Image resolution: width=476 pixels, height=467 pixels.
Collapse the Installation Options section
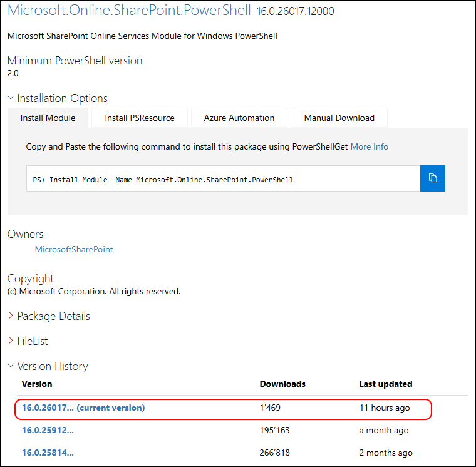[58, 98]
